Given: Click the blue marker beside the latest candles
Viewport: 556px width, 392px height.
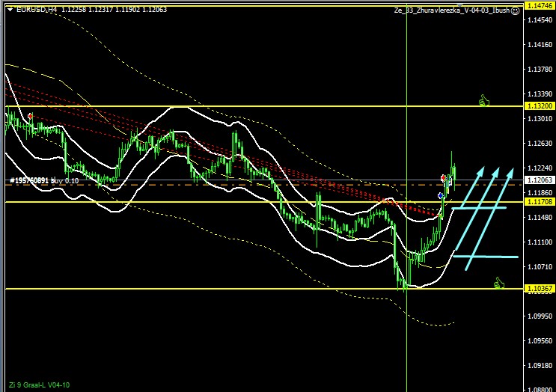Looking at the screenshot, I should [441, 195].
